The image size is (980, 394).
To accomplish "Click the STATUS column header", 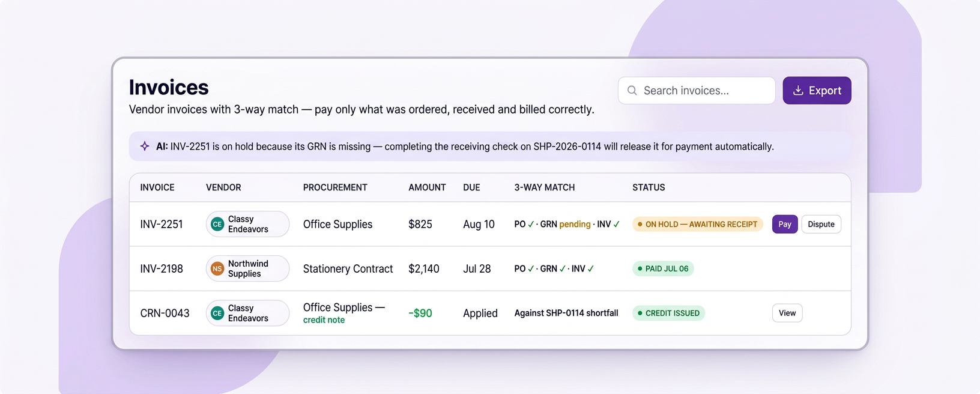I will click(649, 187).
